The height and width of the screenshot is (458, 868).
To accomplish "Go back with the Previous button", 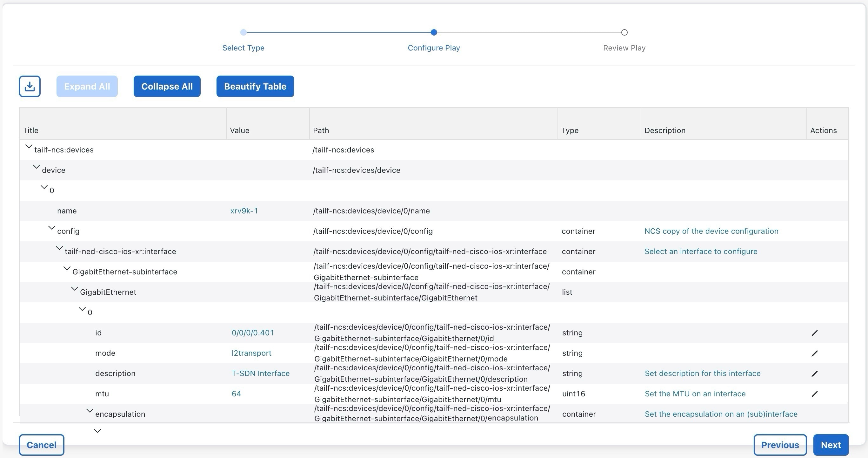I will [780, 445].
